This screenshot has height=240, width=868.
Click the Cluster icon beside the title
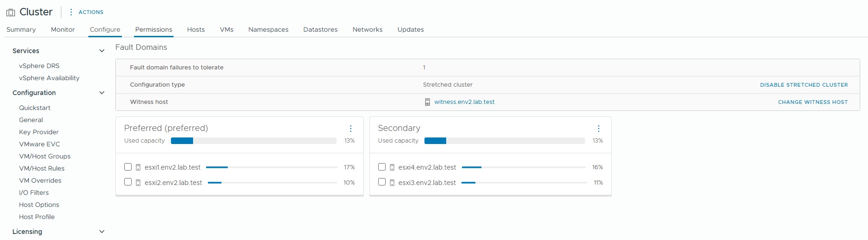[11, 13]
